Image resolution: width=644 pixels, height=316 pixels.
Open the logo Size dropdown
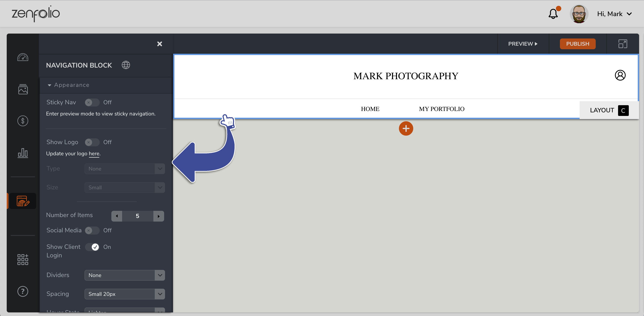coord(125,187)
